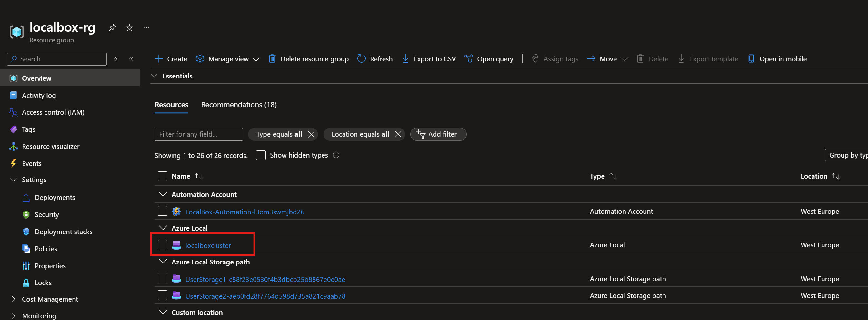868x320 pixels.
Task: Click the Activity log icon
Action: (x=14, y=96)
